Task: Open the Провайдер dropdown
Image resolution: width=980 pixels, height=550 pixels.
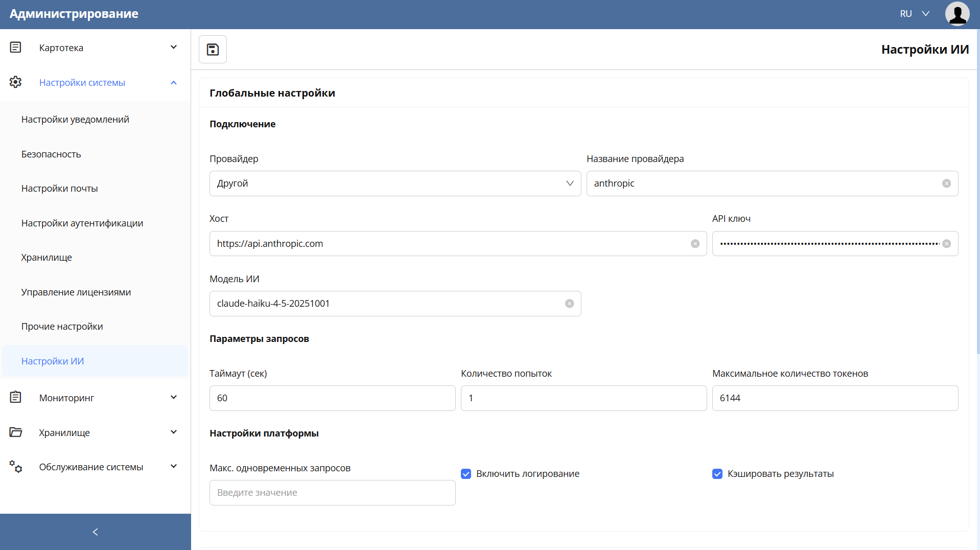Action: coord(395,184)
